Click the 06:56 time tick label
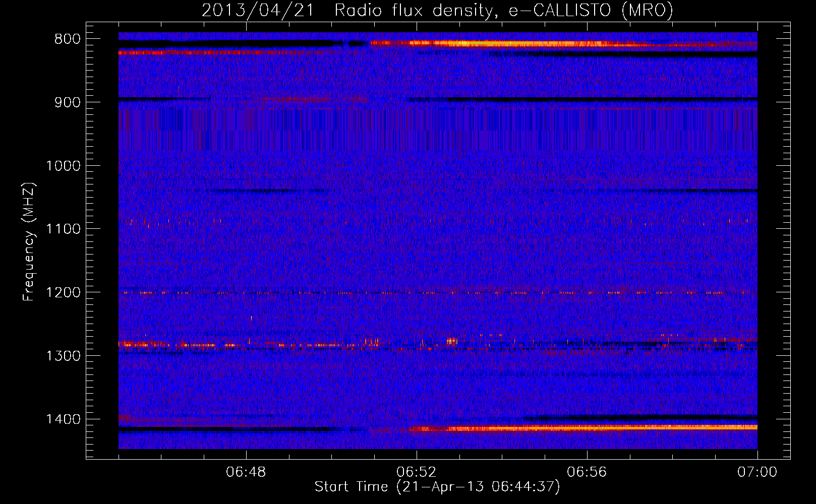 pyautogui.click(x=587, y=472)
